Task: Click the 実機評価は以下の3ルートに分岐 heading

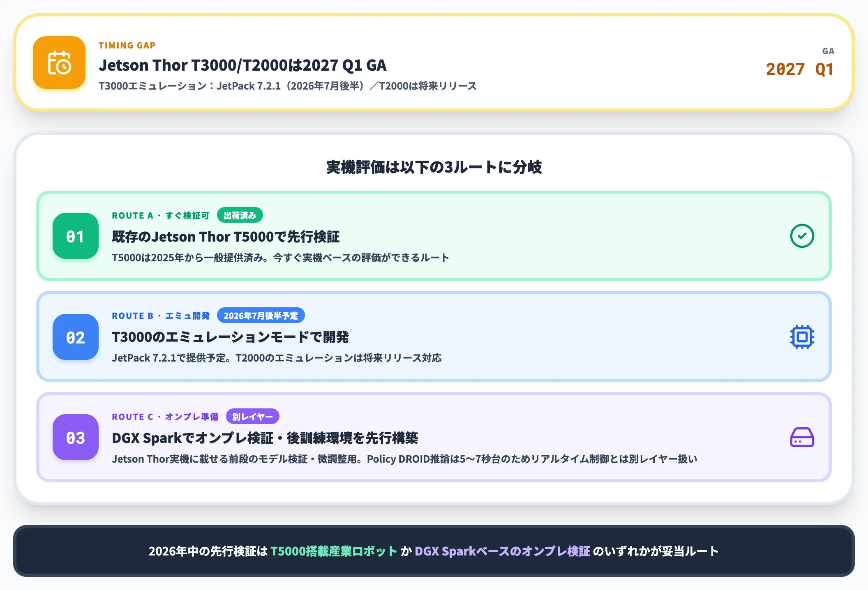Action: (434, 167)
